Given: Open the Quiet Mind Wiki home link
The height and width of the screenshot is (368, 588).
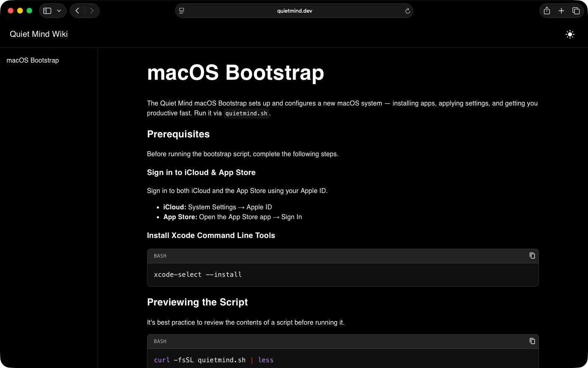Looking at the screenshot, I should point(39,34).
